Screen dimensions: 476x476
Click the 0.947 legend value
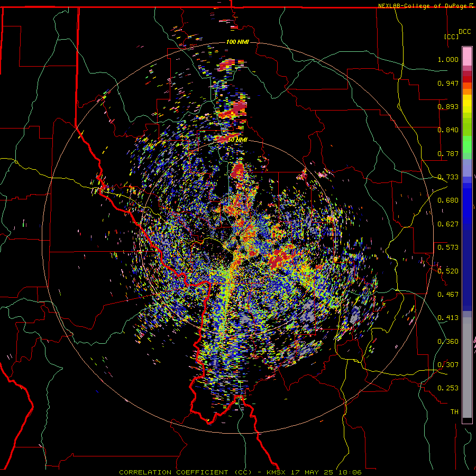pyautogui.click(x=448, y=83)
